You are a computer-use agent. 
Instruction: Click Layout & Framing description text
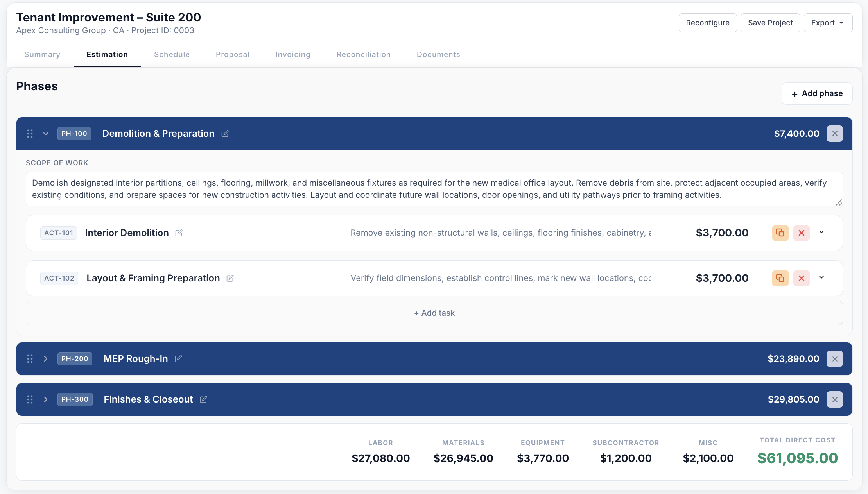[x=501, y=278]
